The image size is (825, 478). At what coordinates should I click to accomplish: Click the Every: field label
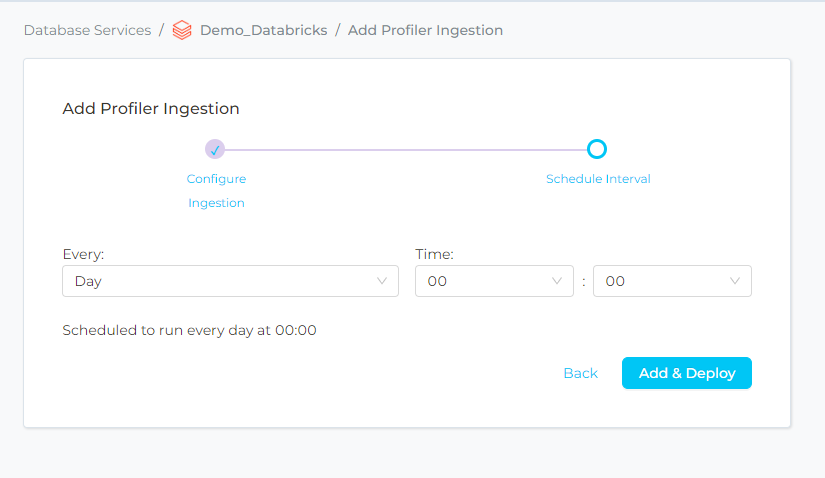click(83, 255)
